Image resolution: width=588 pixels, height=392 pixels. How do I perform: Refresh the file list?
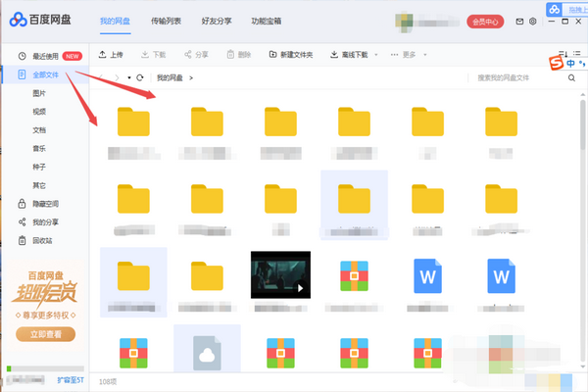[140, 77]
